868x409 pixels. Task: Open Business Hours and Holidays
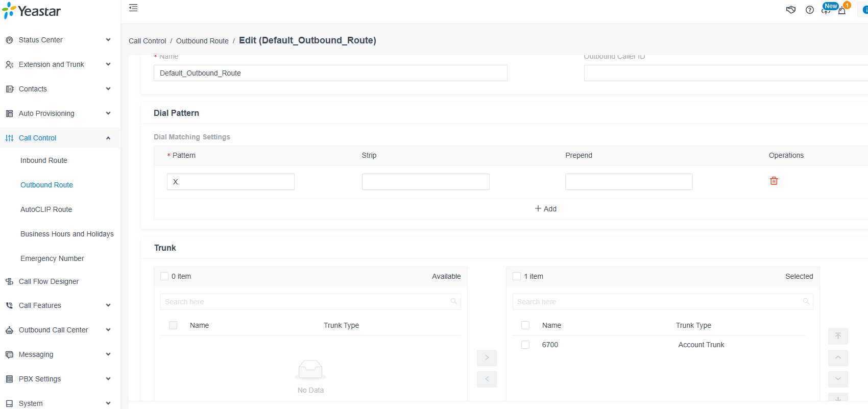[x=67, y=234]
